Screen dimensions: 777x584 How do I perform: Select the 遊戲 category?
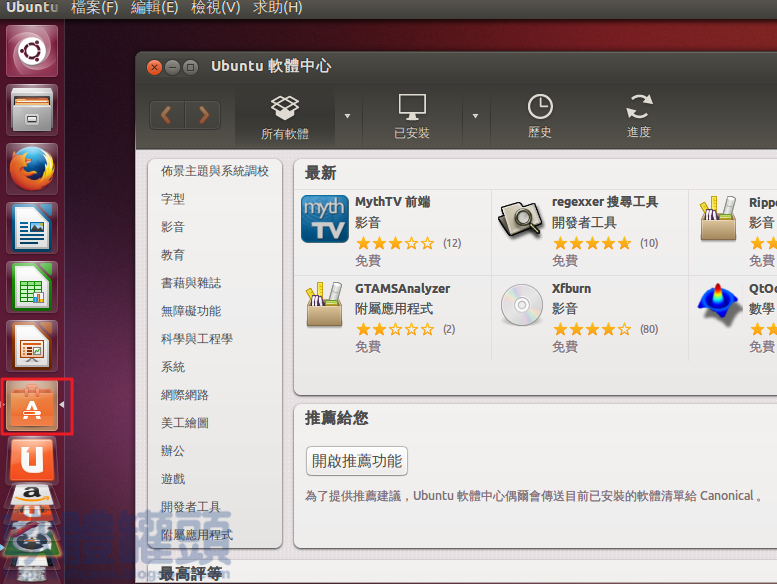click(x=172, y=479)
